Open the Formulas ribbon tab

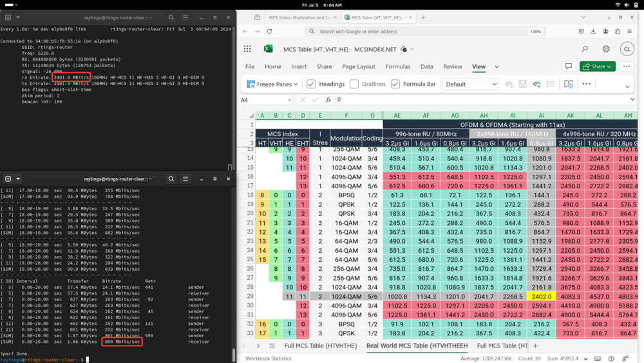pyautogui.click(x=397, y=66)
